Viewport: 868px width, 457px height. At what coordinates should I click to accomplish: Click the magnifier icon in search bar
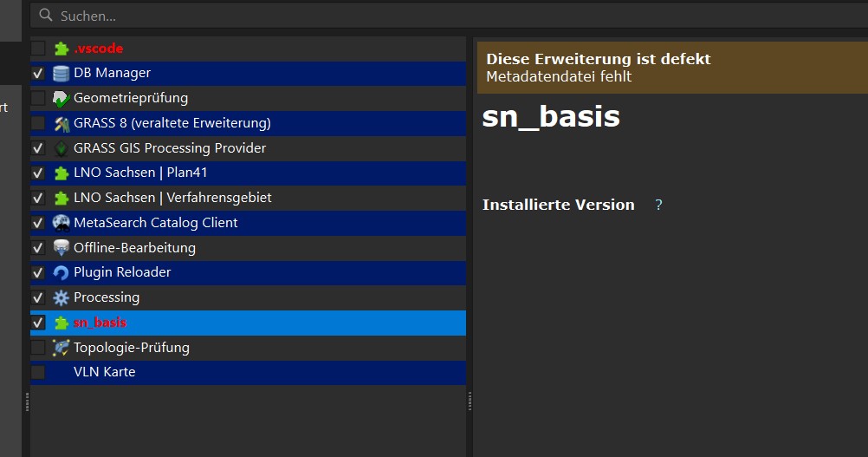click(46, 16)
